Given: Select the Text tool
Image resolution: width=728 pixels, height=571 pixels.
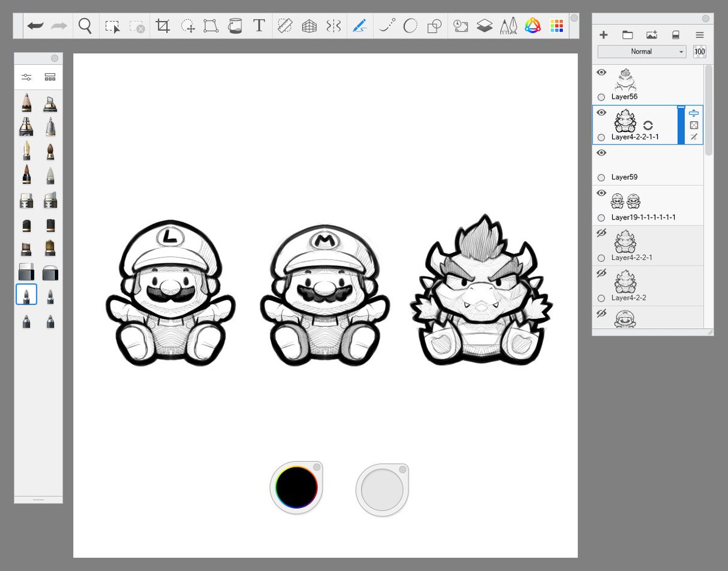Looking at the screenshot, I should [x=259, y=26].
